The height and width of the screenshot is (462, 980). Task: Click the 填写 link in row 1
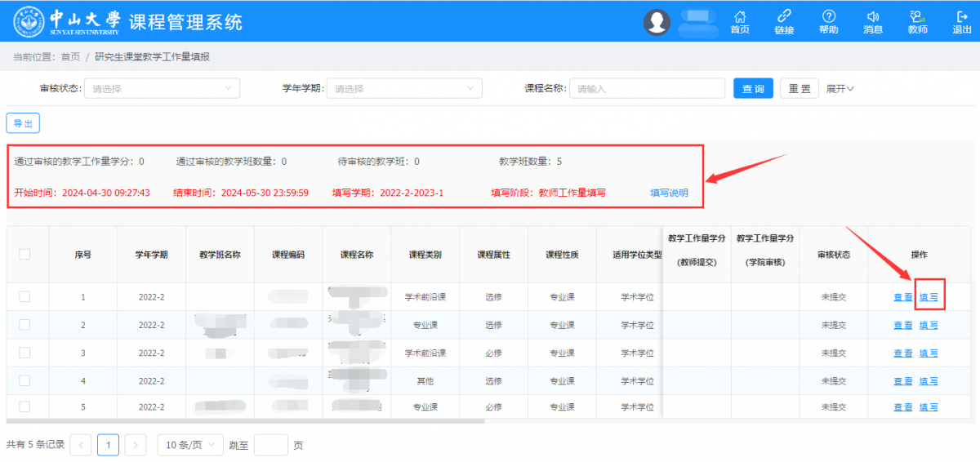pos(929,297)
